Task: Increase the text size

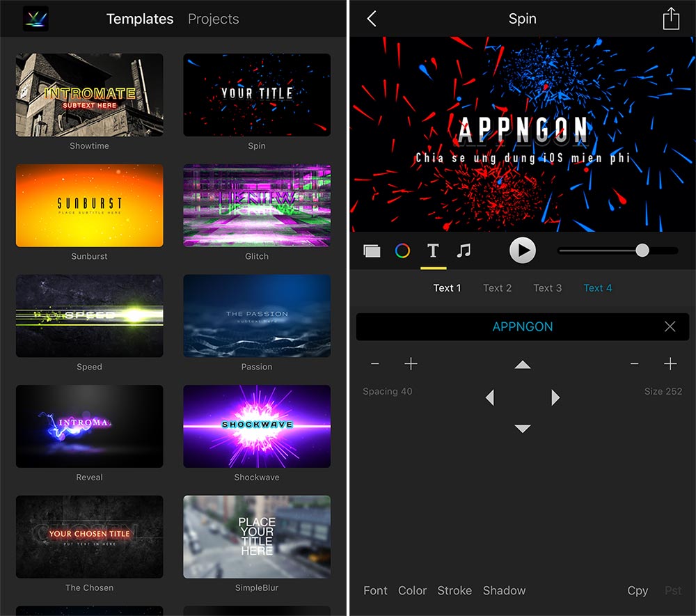Action: click(x=670, y=364)
